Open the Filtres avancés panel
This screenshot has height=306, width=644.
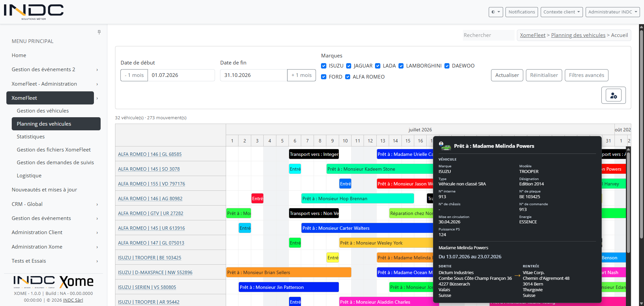[x=586, y=75]
